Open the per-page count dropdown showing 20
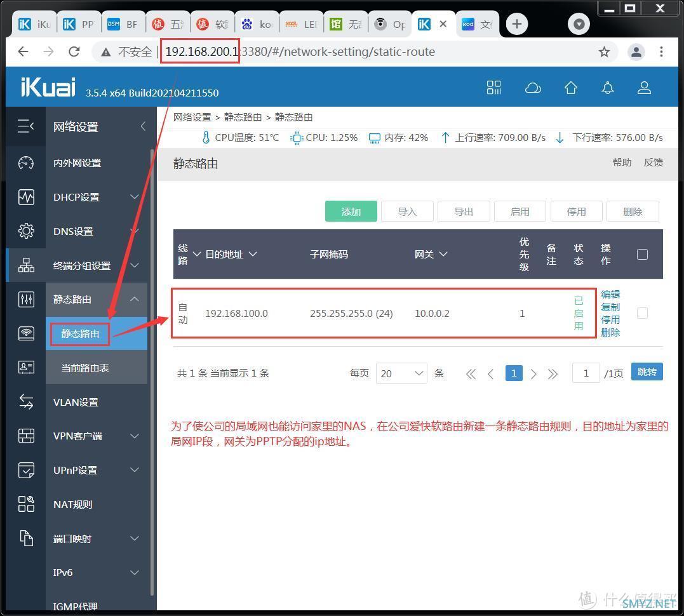The width and height of the screenshot is (684, 616). [401, 373]
